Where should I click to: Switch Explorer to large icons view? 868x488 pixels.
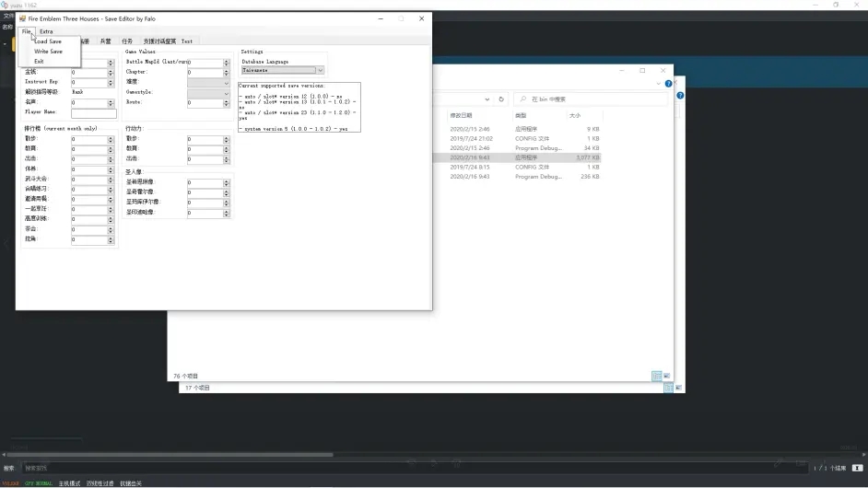[667, 376]
